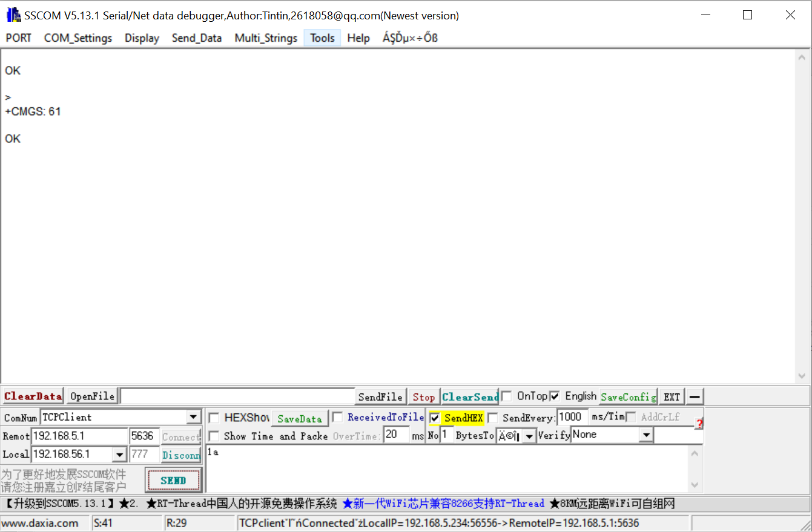This screenshot has height=532, width=812.
Task: Click the send box scroll up arrow
Action: pyautogui.click(x=695, y=453)
